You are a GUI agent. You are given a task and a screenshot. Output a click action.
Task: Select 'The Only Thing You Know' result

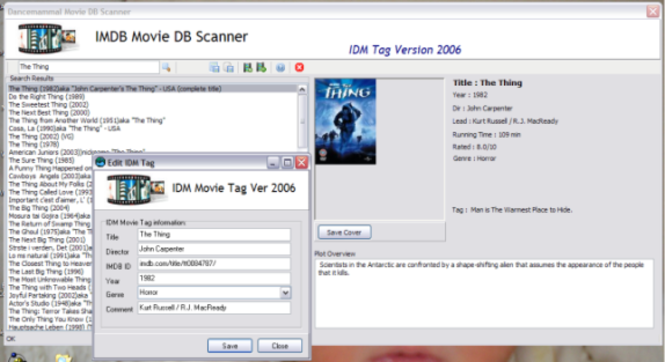[x=50, y=319]
